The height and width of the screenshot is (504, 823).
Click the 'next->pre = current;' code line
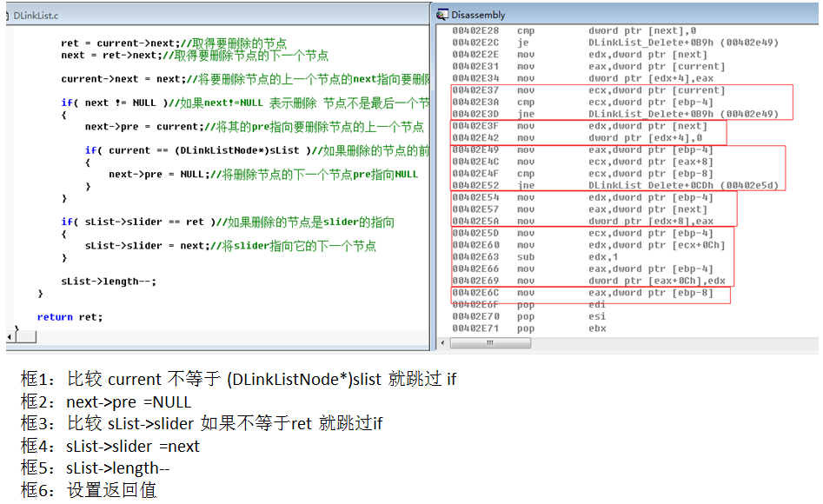pos(254,127)
